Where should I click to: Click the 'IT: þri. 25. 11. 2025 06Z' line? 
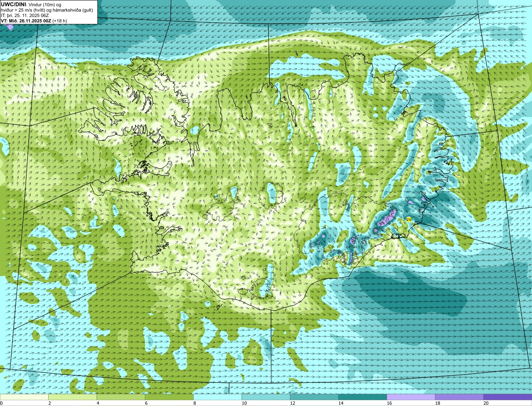click(x=25, y=15)
